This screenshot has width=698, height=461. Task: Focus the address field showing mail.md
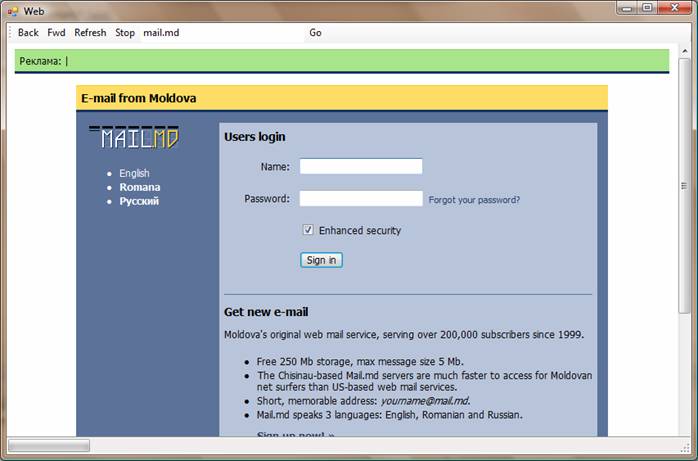[222, 32]
